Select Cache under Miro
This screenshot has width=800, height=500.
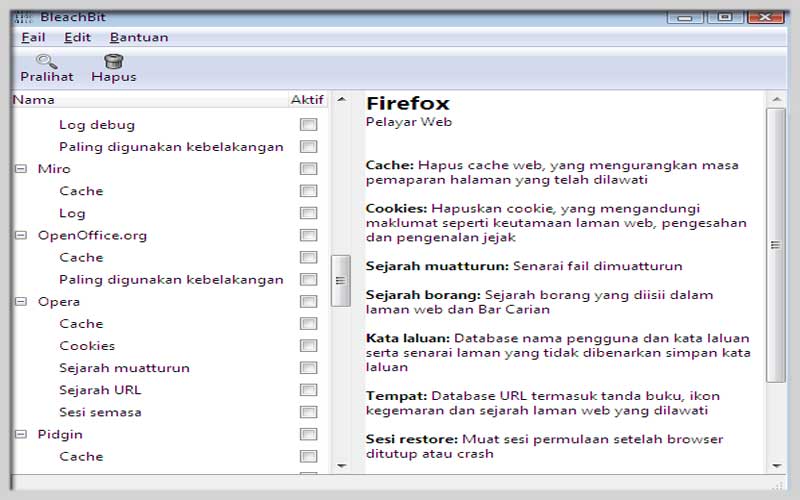(x=81, y=191)
